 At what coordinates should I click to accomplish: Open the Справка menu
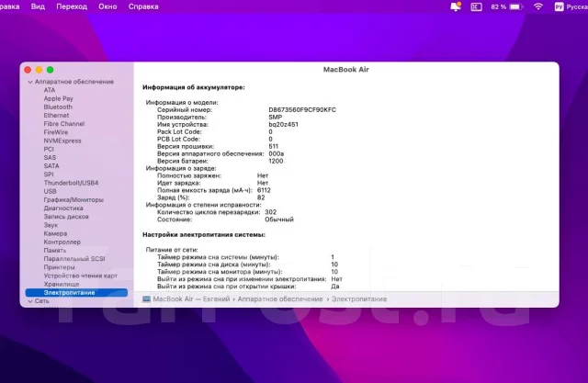[143, 6]
